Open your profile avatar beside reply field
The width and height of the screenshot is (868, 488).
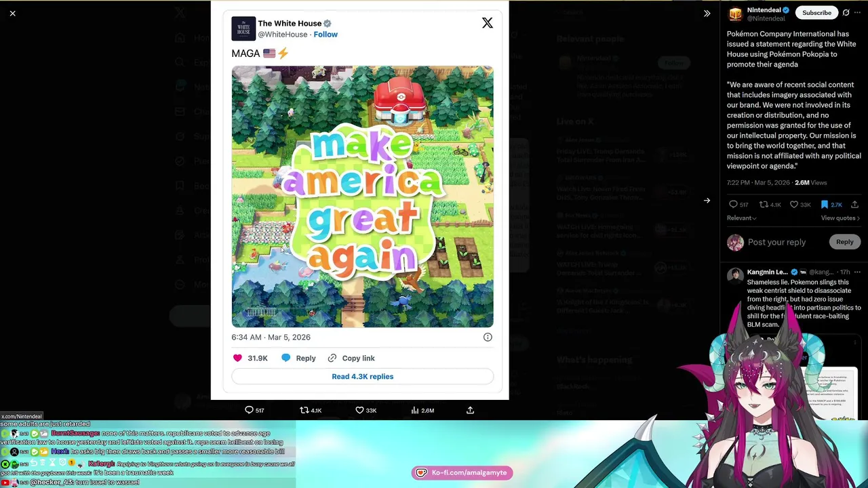tap(735, 242)
